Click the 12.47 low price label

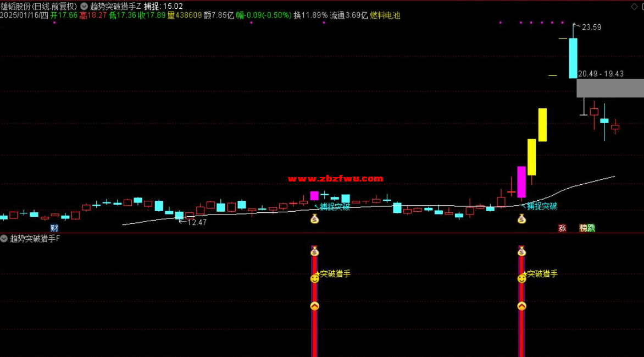[x=197, y=223]
